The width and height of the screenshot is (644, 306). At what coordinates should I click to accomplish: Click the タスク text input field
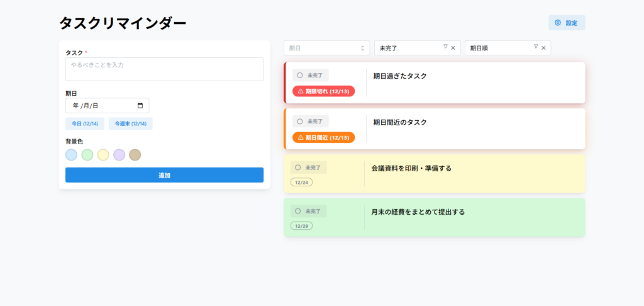point(164,69)
